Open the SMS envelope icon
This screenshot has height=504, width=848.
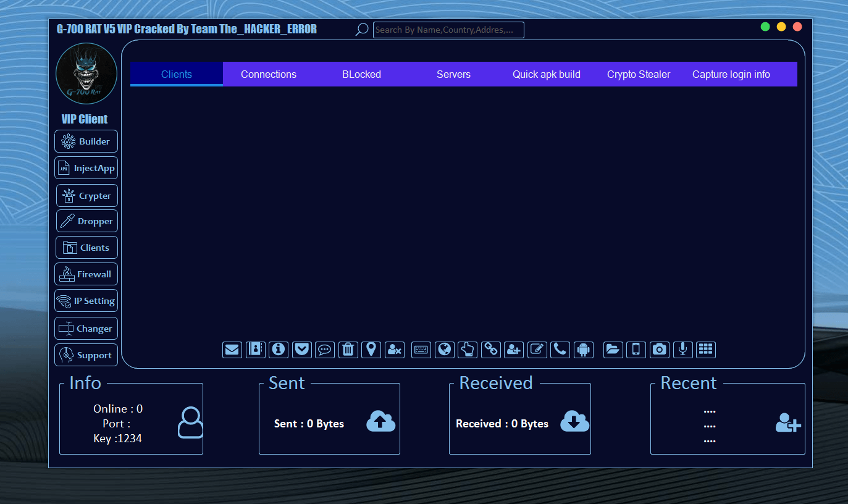[232, 350]
